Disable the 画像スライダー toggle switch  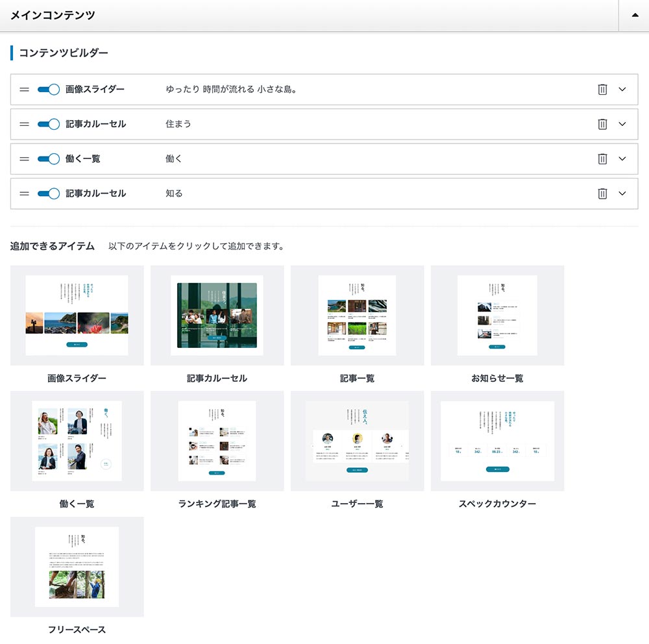click(x=47, y=90)
